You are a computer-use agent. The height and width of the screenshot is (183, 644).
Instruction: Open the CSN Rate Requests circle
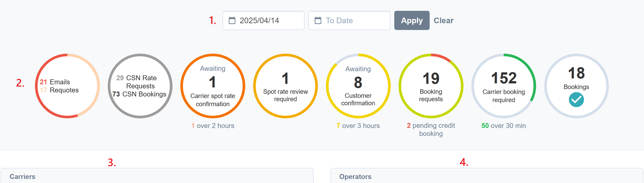click(x=140, y=86)
